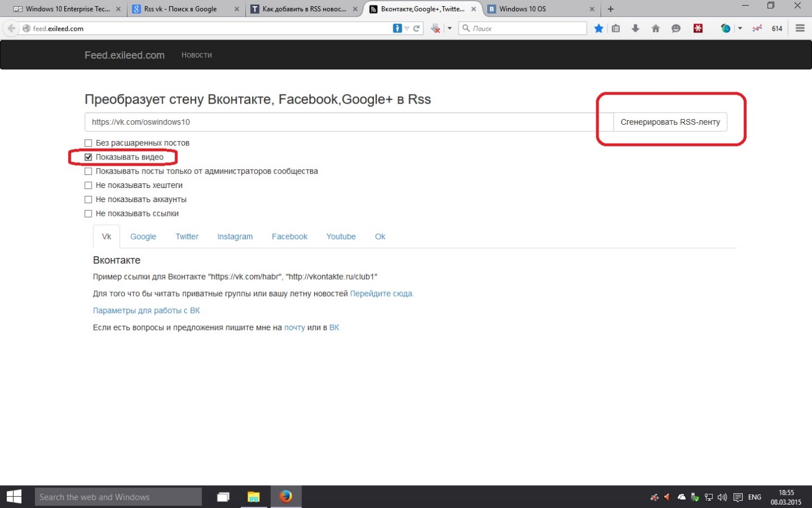This screenshot has width=812, height=508.
Task: Click the ENG language indicator
Action: [x=755, y=497]
